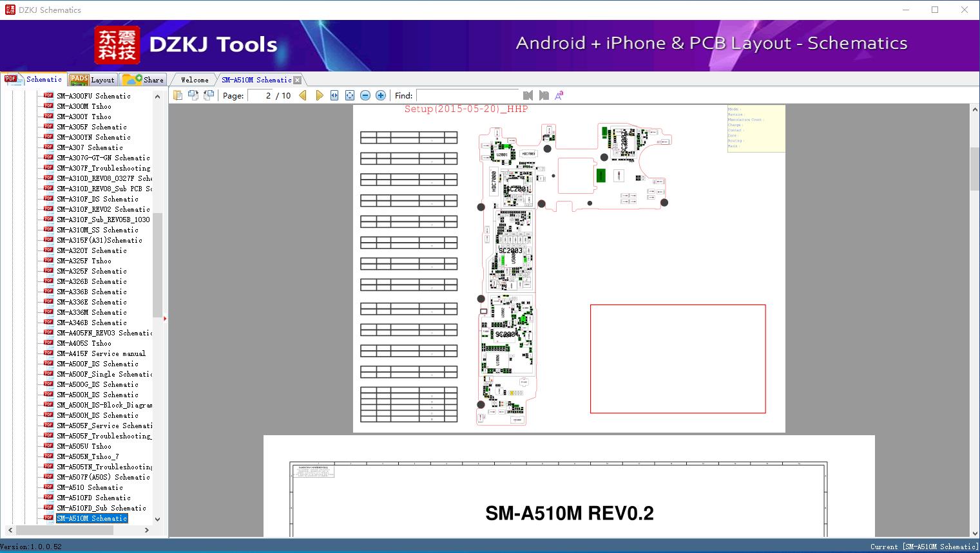Click the DZKJ app icon in title bar

click(x=10, y=10)
